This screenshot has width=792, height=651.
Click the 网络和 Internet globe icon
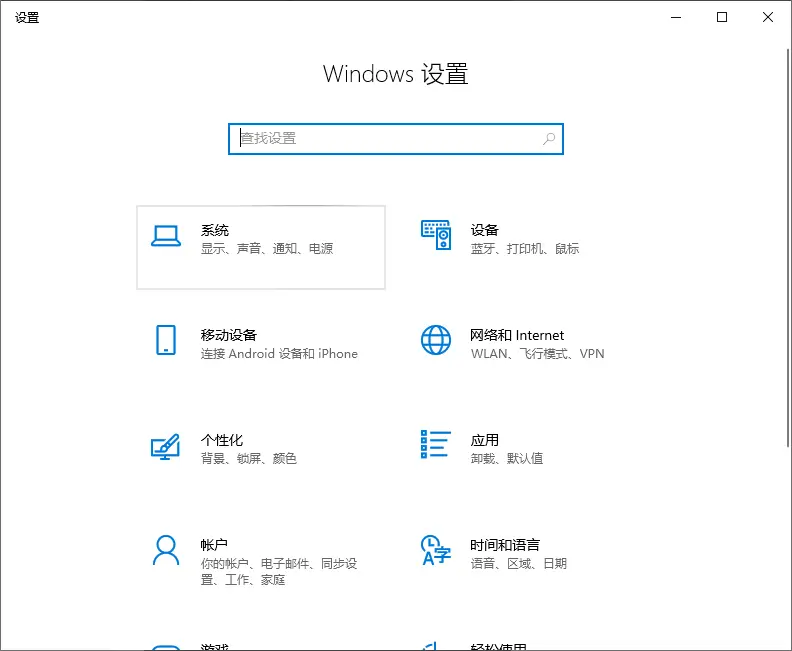tap(436, 340)
